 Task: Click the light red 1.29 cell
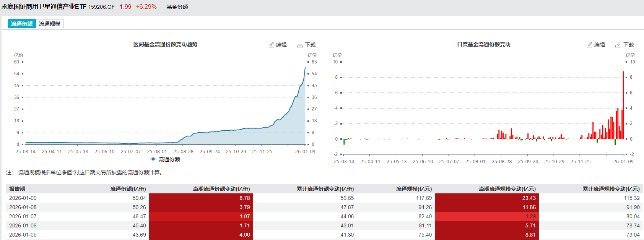click(487, 216)
